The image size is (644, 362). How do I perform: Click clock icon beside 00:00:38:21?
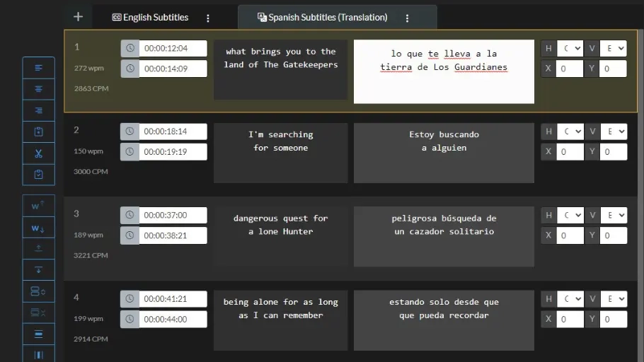[x=130, y=235]
